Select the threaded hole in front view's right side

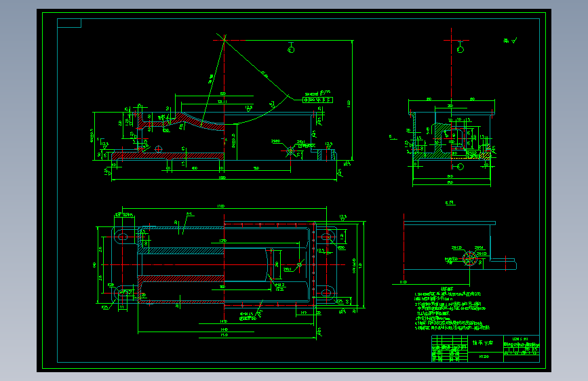(290, 151)
